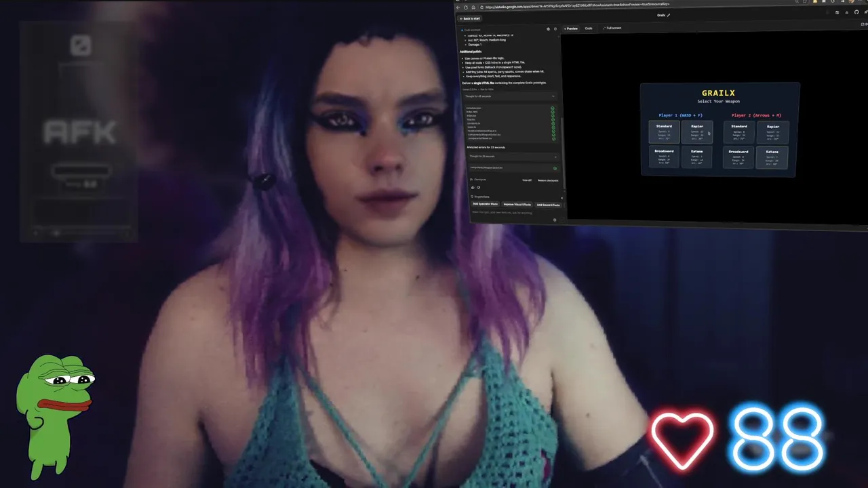868x488 pixels.
Task: Click the Back to start button
Action: click(469, 18)
